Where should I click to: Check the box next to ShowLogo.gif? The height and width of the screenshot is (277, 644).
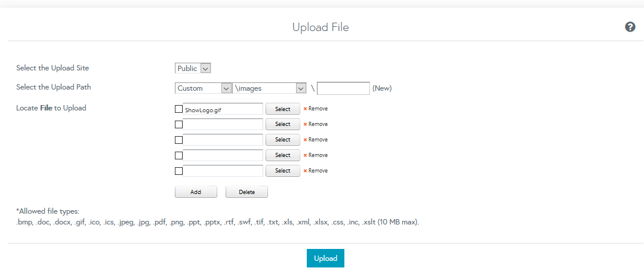178,109
